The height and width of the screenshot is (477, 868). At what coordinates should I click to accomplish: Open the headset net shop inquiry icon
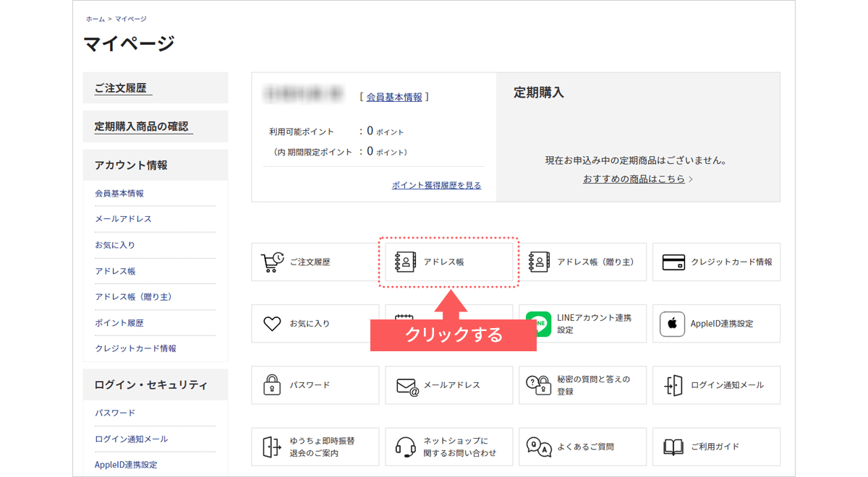tap(406, 447)
